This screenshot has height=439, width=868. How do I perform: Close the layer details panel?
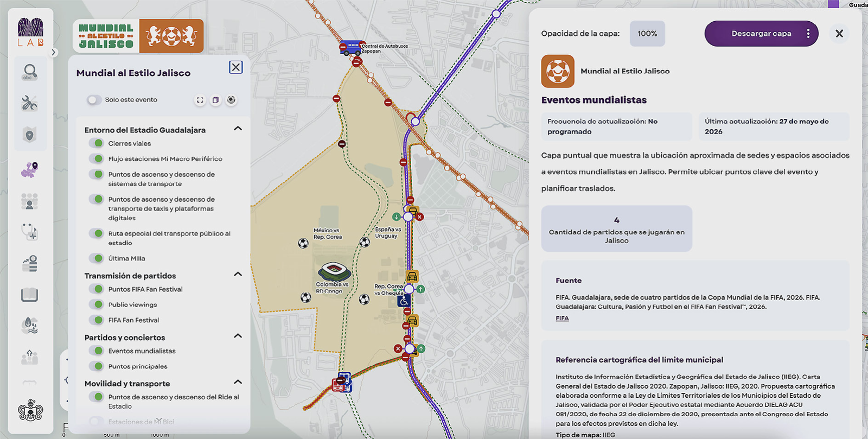point(839,34)
